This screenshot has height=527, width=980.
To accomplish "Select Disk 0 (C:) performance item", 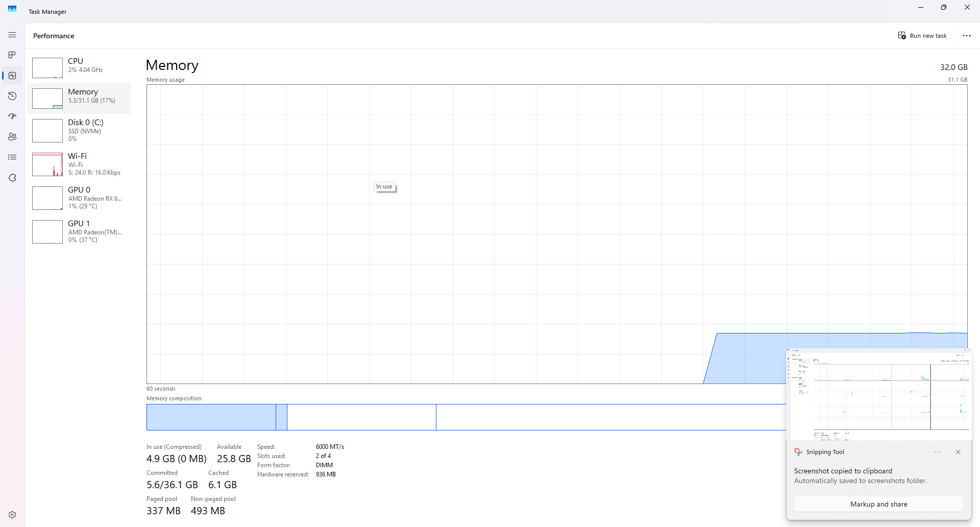I will 79,130.
